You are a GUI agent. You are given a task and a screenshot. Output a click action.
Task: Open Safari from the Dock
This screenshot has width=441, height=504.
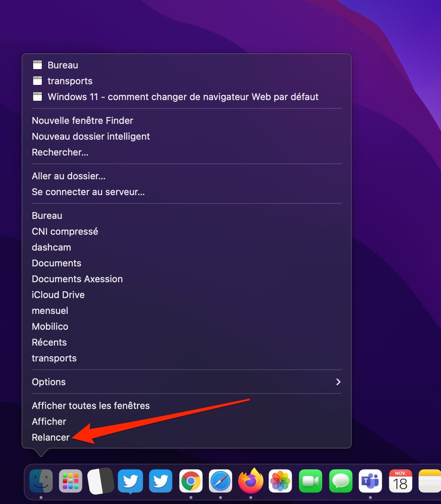point(220,481)
